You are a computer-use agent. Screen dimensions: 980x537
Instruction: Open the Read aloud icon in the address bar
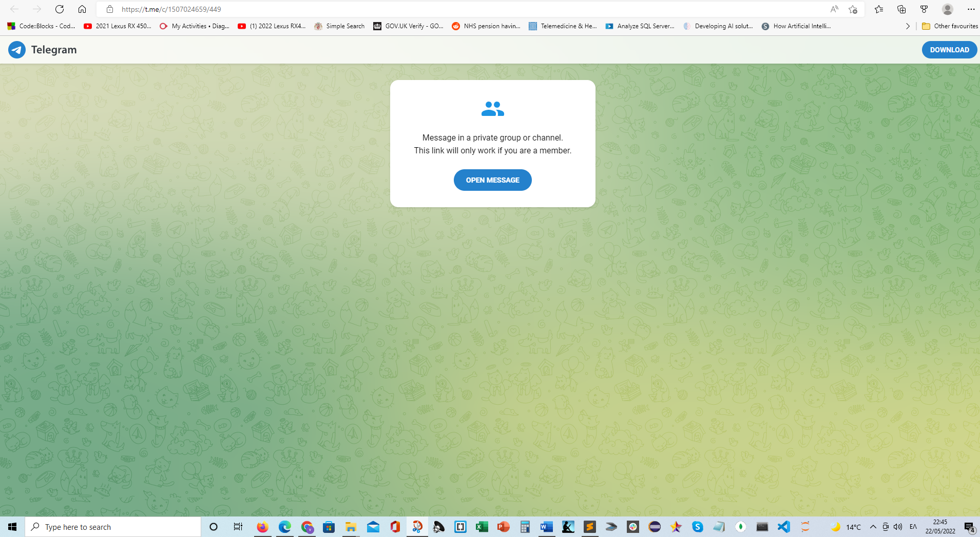click(x=834, y=9)
